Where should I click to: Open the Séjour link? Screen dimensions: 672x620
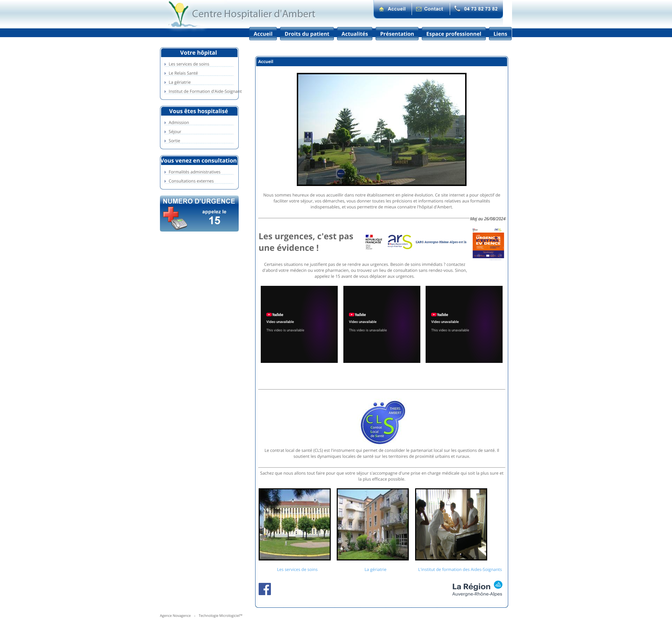pyautogui.click(x=175, y=132)
